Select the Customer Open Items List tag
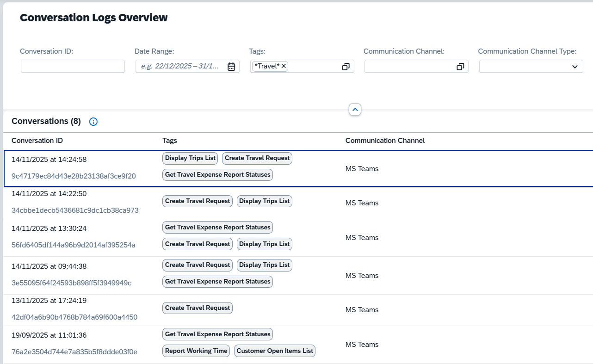 275,351
